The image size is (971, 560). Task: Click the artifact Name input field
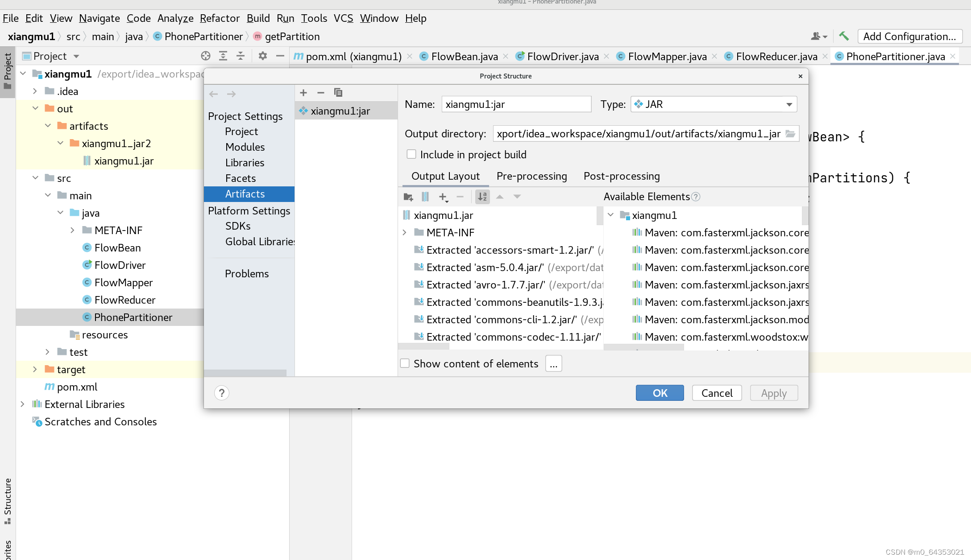516,104
